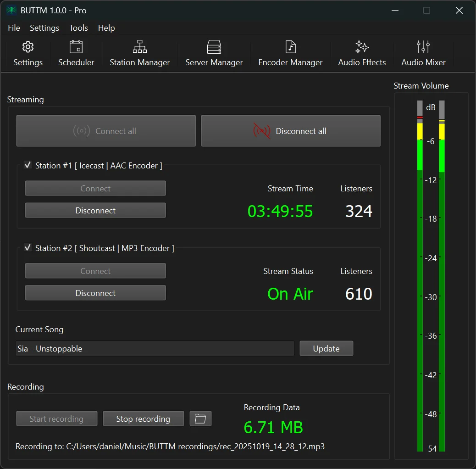
Task: Open the Server Manager icon
Action: pos(214,47)
